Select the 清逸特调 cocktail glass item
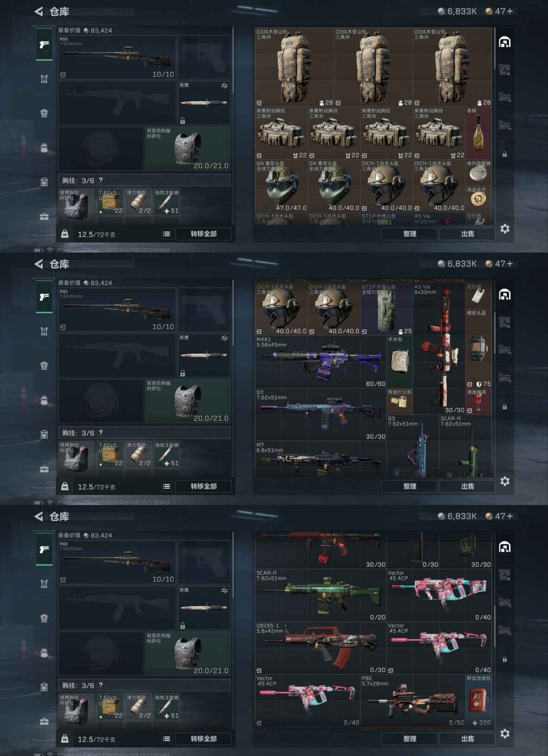This screenshot has height=756, width=548. click(x=479, y=401)
